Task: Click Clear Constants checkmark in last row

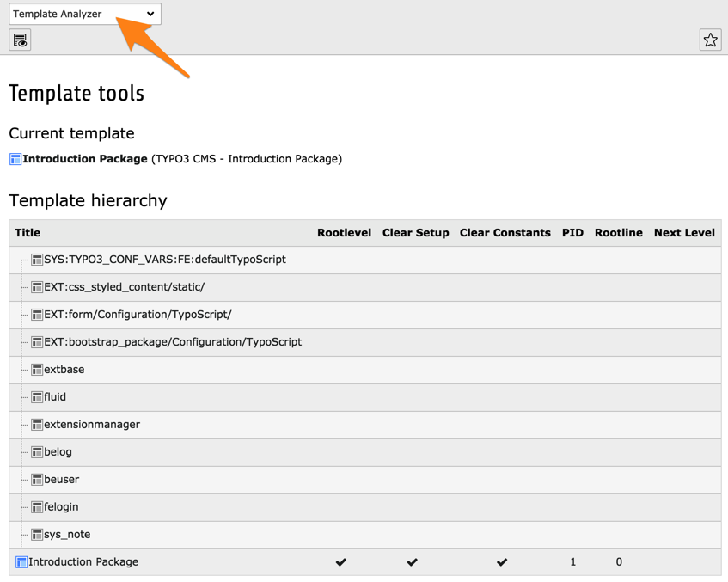Action: (502, 562)
